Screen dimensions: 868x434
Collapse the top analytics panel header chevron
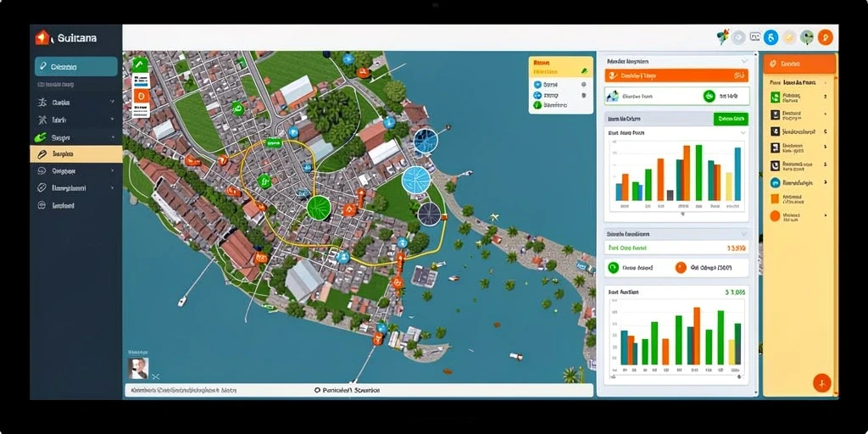(744, 61)
